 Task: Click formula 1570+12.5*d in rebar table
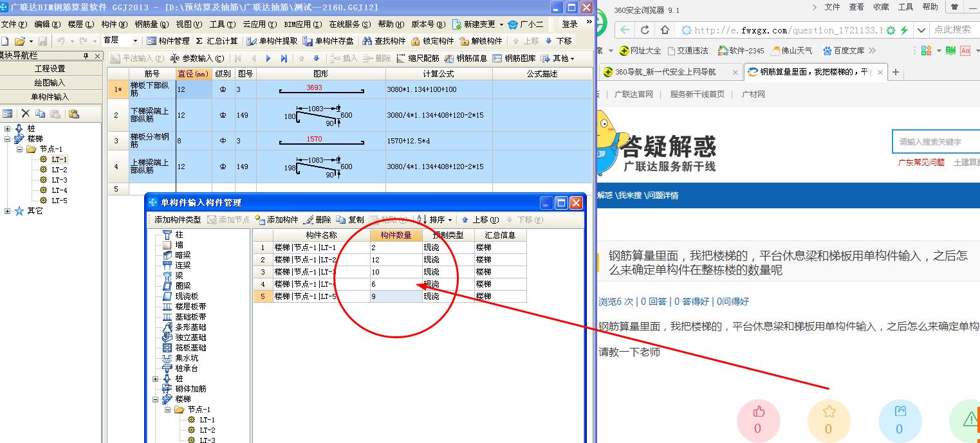coord(439,141)
